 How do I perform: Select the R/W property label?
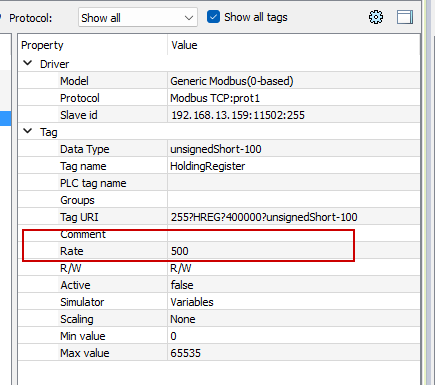[x=71, y=268]
